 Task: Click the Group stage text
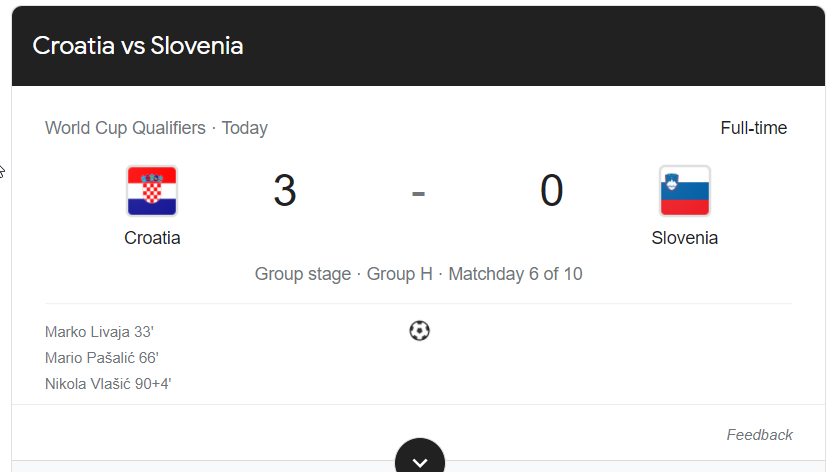[x=303, y=274]
